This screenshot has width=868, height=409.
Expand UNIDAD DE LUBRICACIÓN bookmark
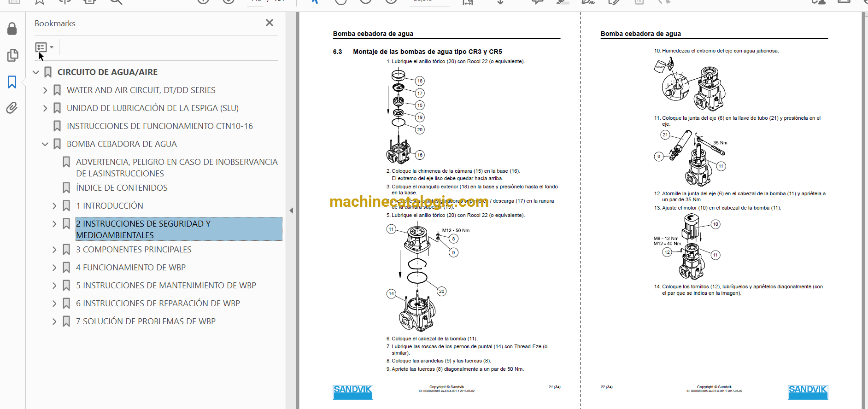point(45,108)
